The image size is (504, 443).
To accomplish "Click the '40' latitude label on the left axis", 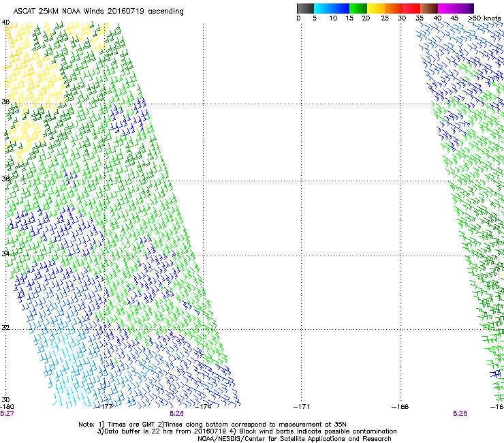I will (5, 22).
